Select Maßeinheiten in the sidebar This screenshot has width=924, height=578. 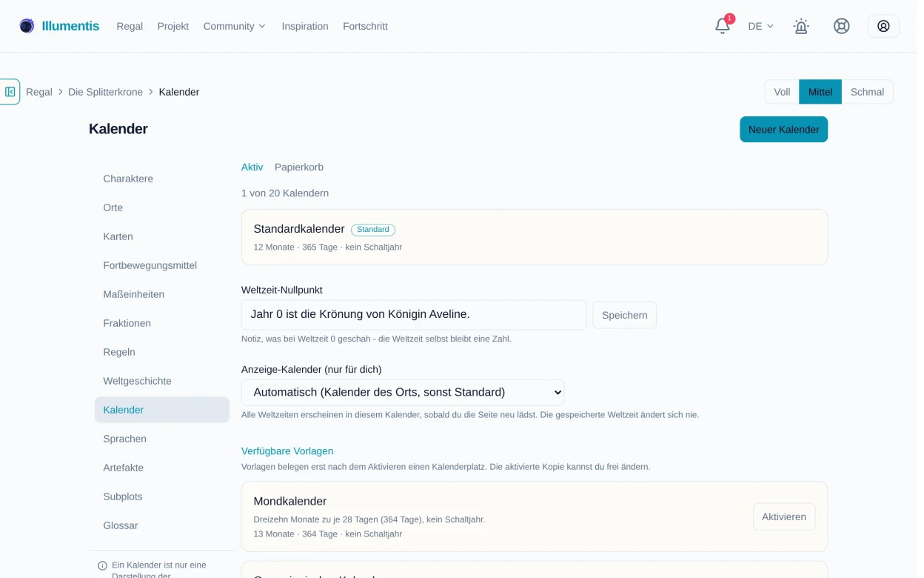coord(162,294)
